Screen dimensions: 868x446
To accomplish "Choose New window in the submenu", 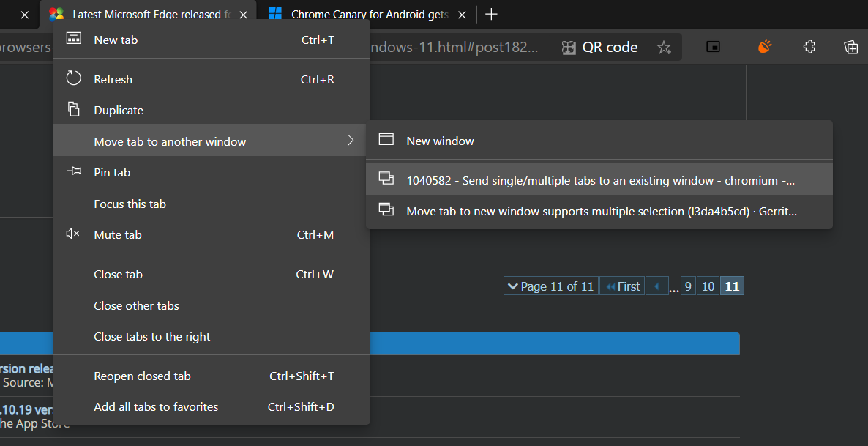I will point(440,141).
